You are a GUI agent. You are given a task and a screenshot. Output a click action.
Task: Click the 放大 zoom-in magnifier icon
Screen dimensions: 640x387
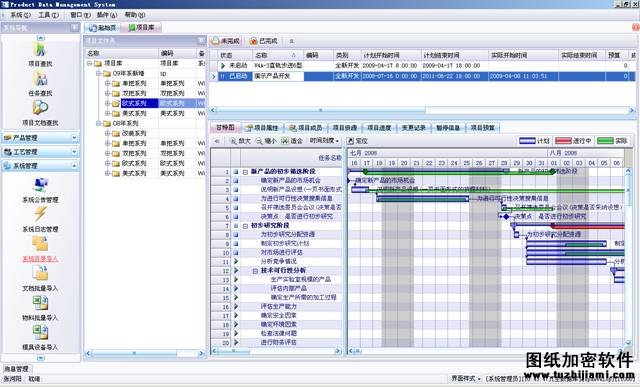pos(233,141)
